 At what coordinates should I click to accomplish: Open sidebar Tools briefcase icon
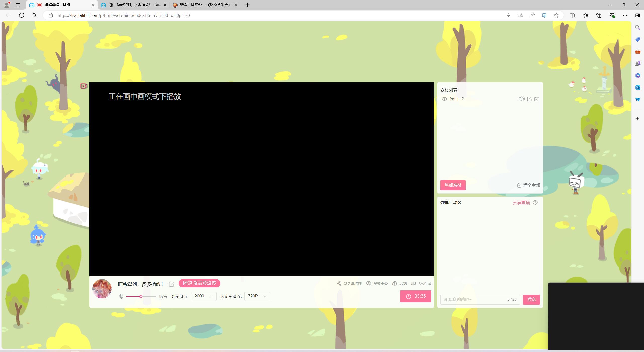[x=638, y=52]
